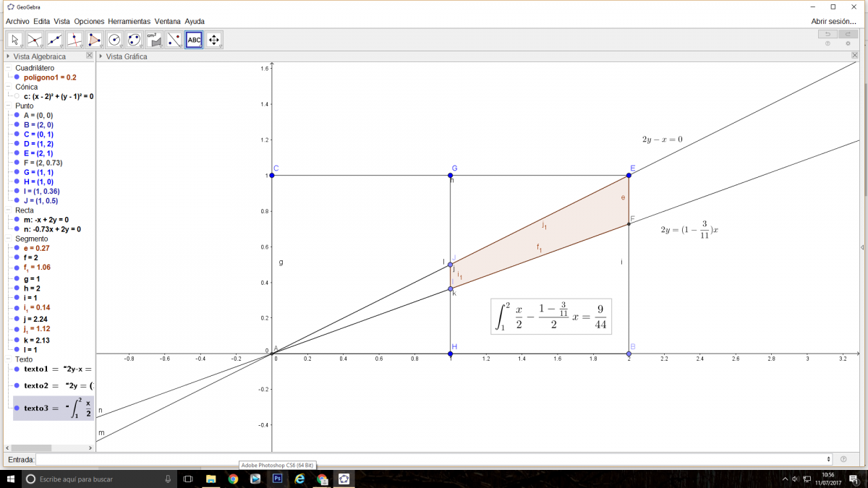Close the Vista Algebraica panel
Viewport: 868px width, 488px height.
click(x=89, y=56)
